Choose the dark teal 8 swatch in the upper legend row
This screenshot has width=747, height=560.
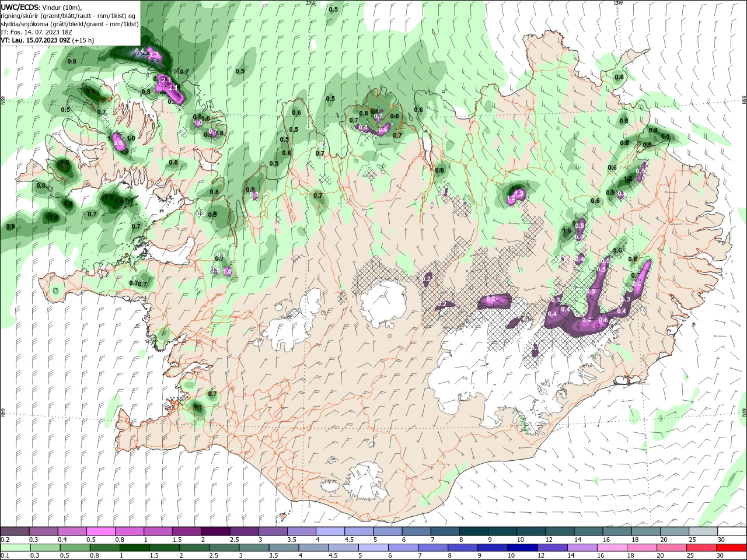(x=473, y=531)
